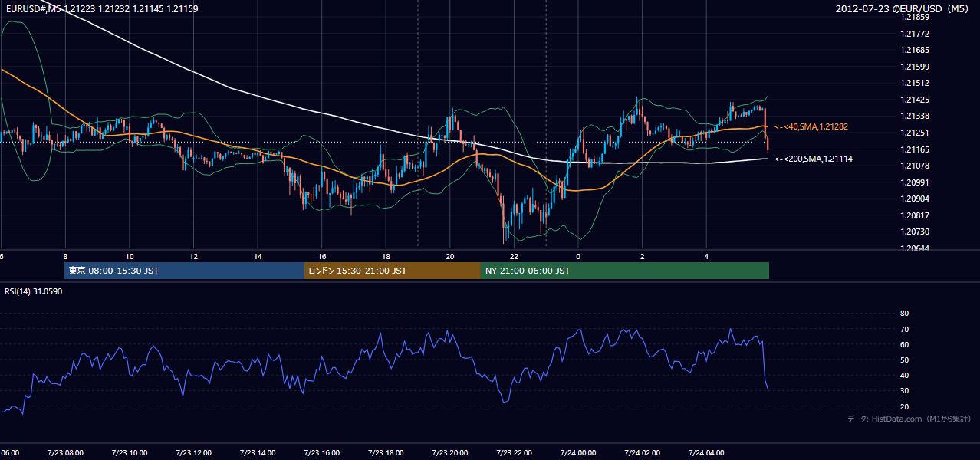Click the bottom time label 7/23 20:00
Viewport: 980px width, 460px height.
(449, 453)
